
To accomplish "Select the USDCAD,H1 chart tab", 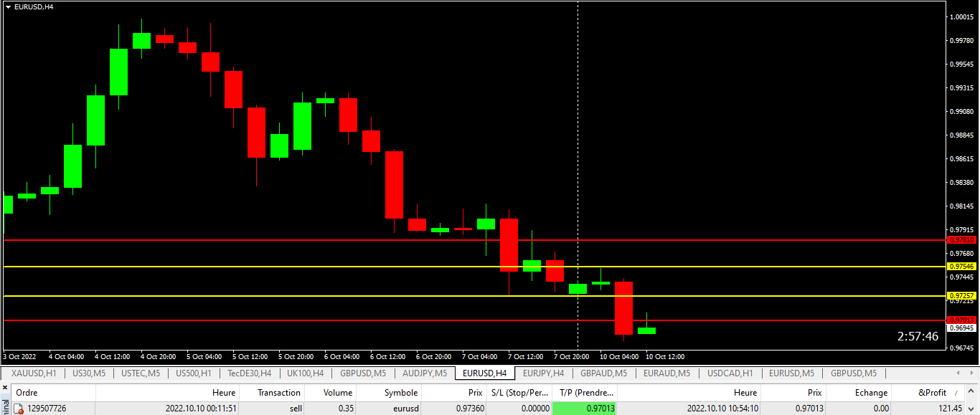I will 730,373.
